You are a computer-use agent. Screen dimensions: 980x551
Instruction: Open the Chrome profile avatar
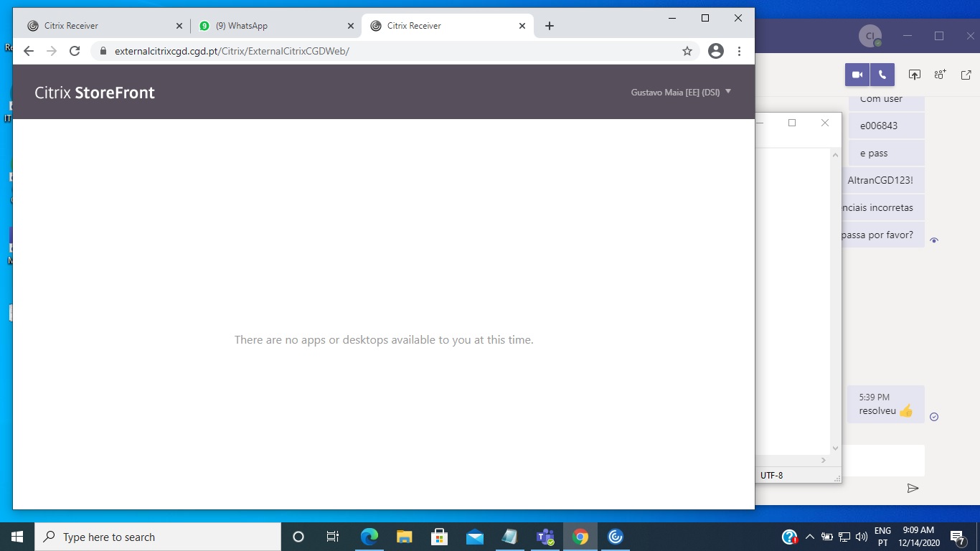pyautogui.click(x=715, y=51)
